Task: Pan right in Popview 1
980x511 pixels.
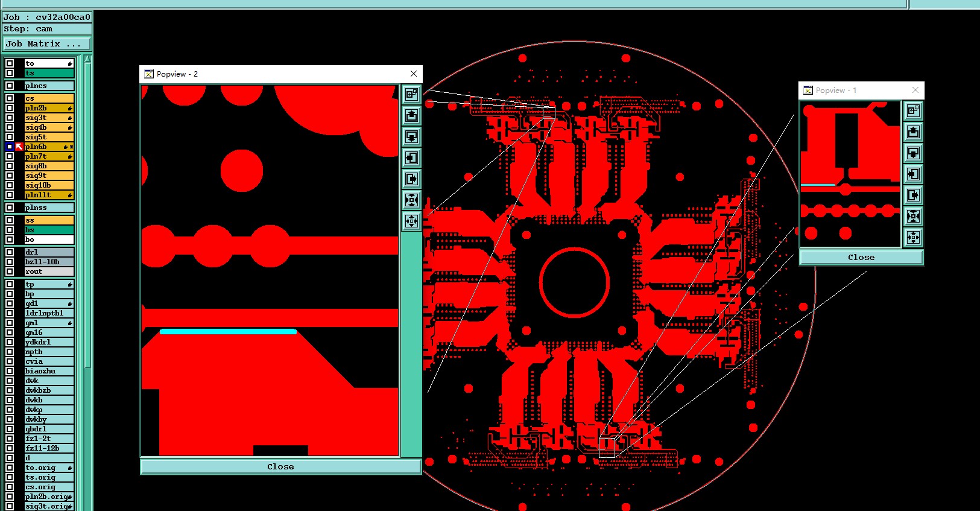Action: tap(914, 195)
